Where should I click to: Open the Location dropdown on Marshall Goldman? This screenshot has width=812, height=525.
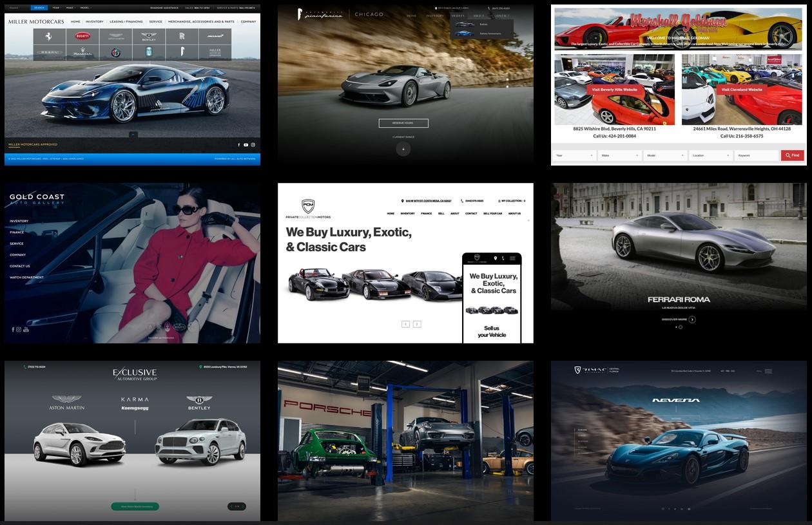tap(711, 155)
